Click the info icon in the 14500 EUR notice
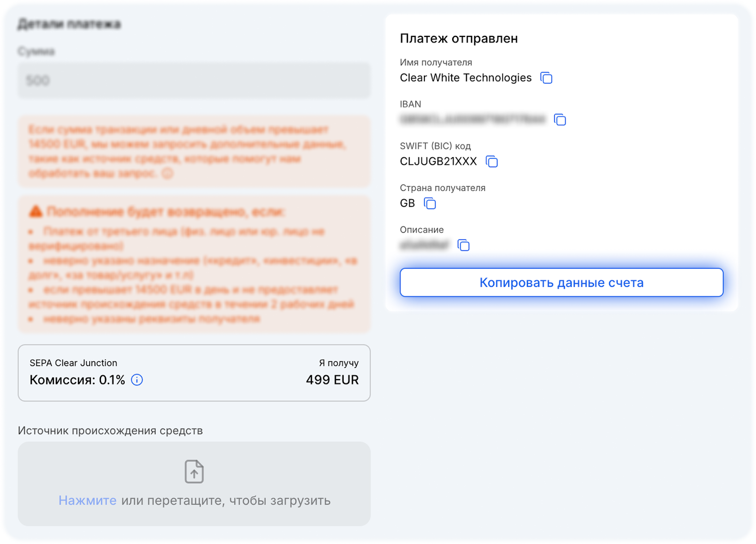756x544 pixels. (x=167, y=174)
